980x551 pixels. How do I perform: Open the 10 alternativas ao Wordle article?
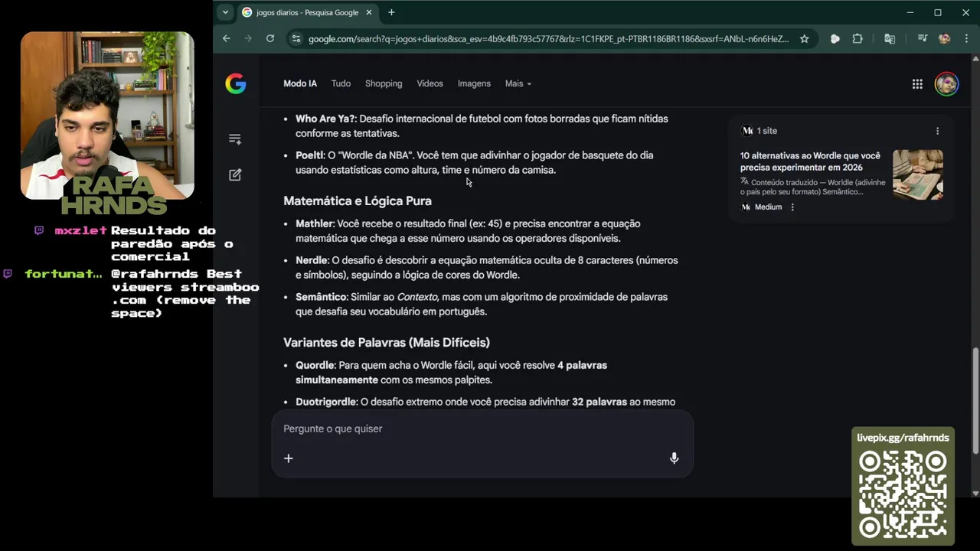(810, 161)
